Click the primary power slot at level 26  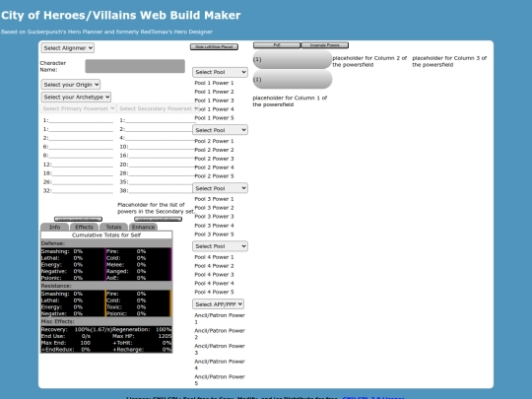(x=78, y=182)
